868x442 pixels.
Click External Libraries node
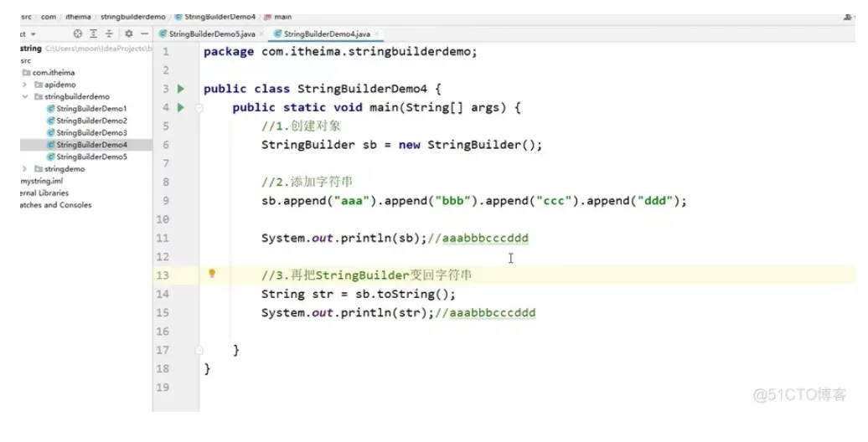(x=44, y=193)
